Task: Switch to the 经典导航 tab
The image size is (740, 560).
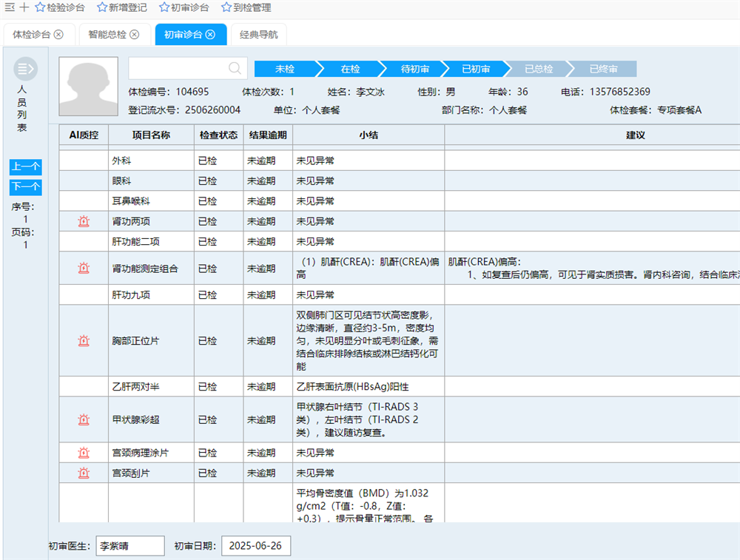Action: pyautogui.click(x=258, y=35)
